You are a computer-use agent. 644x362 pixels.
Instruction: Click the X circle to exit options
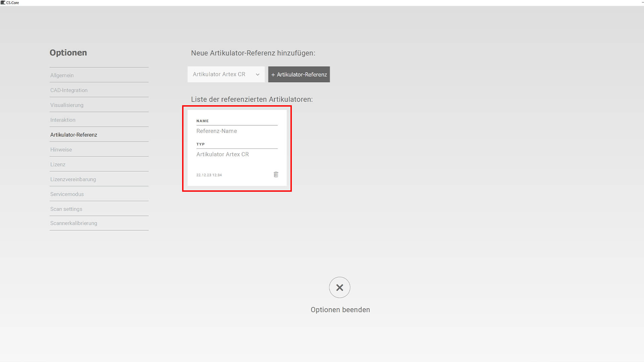pyautogui.click(x=339, y=288)
